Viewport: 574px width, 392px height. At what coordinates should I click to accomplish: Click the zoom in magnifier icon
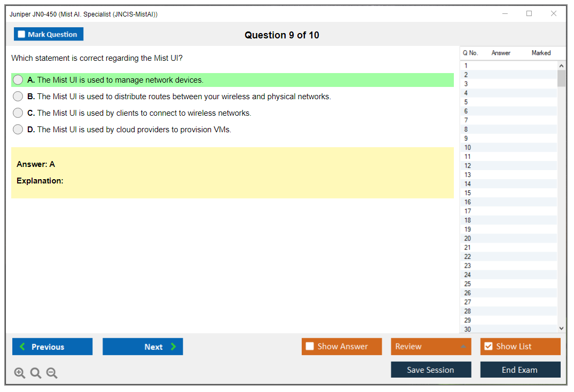[x=20, y=373]
